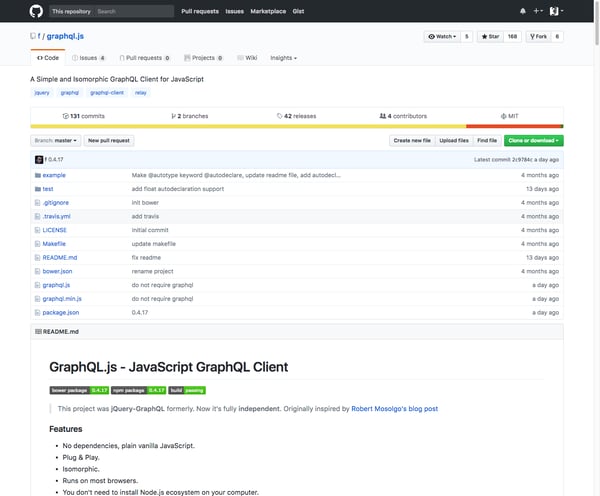Click the graphql.min.js file icon

point(38,299)
